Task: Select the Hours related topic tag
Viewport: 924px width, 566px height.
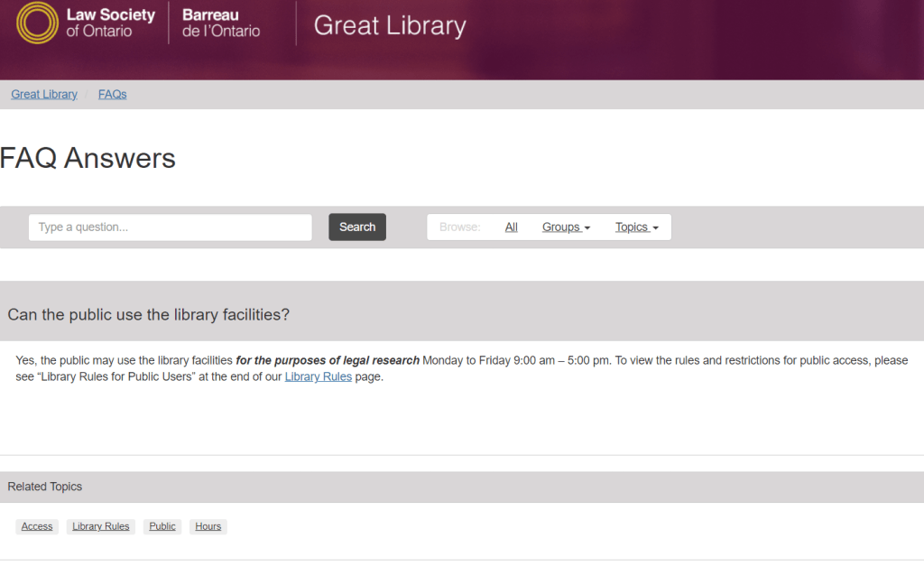Action: (x=208, y=526)
